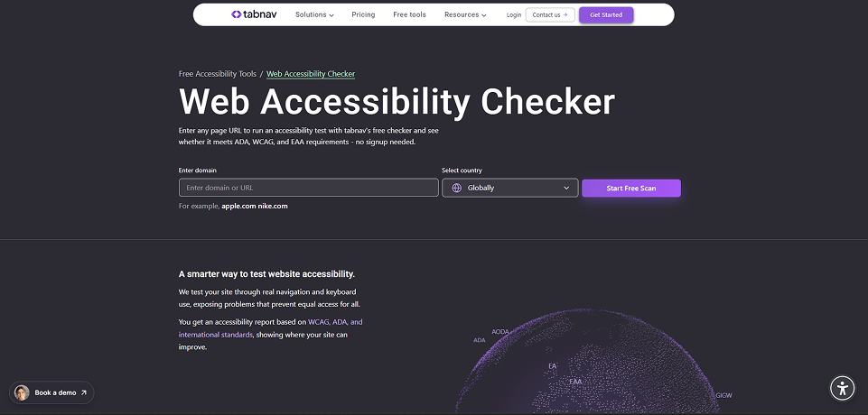
Task: Click the Get Started button
Action: [606, 15]
